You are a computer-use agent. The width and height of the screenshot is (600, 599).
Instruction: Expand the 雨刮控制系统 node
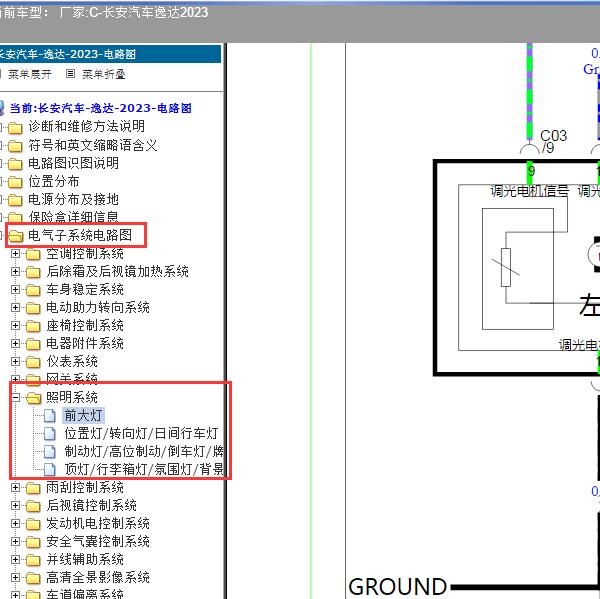(x=15, y=487)
